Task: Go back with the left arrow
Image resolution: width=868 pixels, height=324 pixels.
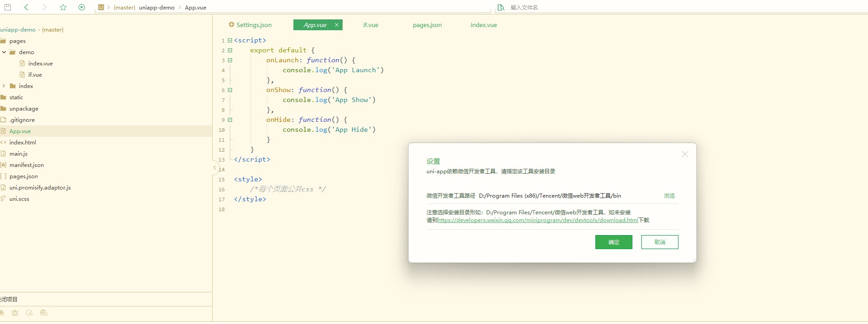Action: click(x=26, y=7)
